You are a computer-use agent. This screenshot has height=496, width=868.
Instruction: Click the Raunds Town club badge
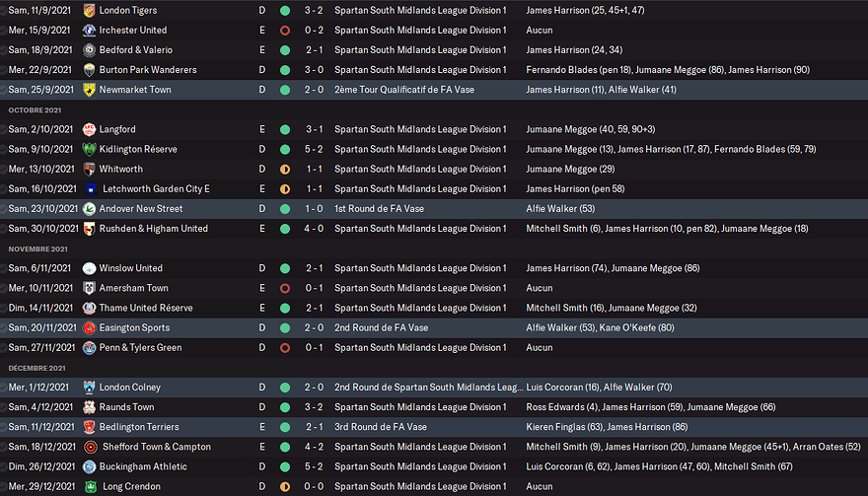(x=90, y=407)
